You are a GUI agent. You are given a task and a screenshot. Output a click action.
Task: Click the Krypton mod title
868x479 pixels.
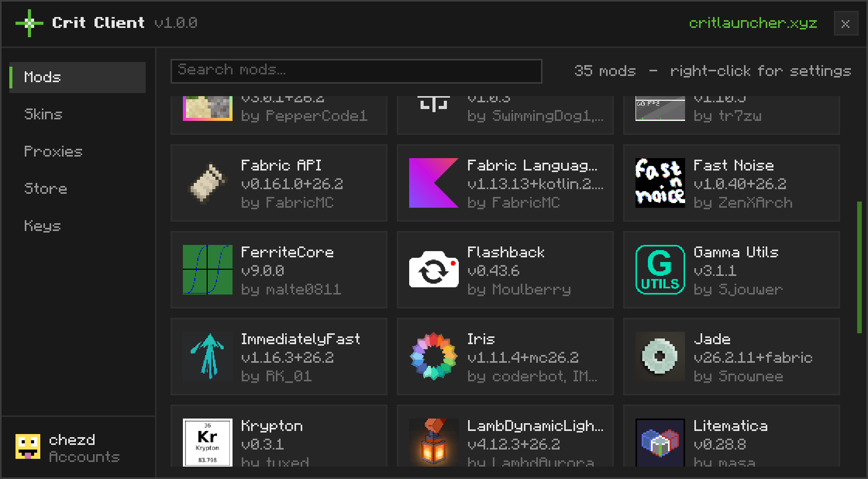click(x=272, y=426)
